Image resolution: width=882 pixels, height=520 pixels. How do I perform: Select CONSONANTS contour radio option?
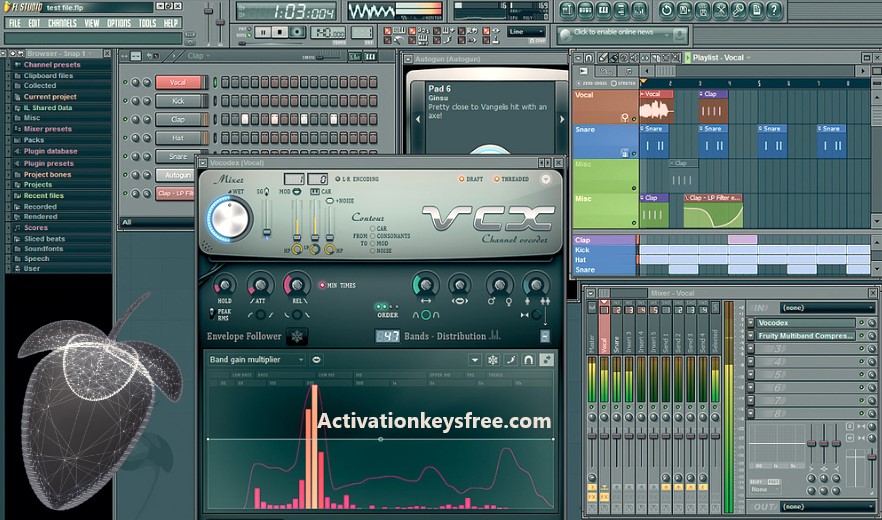(x=372, y=236)
